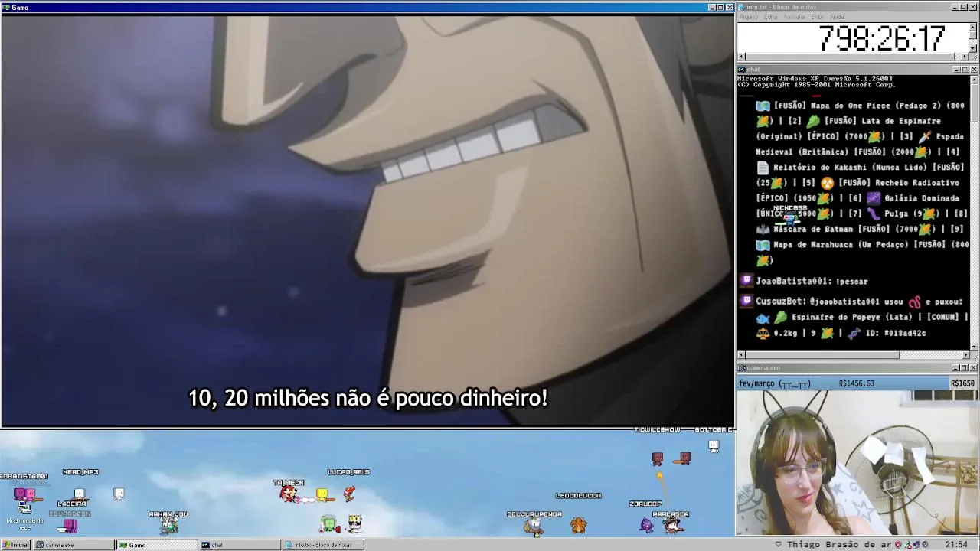This screenshot has width=980, height=551.
Task: Click the ARHAN_JOU character in the game
Action: 168,525
